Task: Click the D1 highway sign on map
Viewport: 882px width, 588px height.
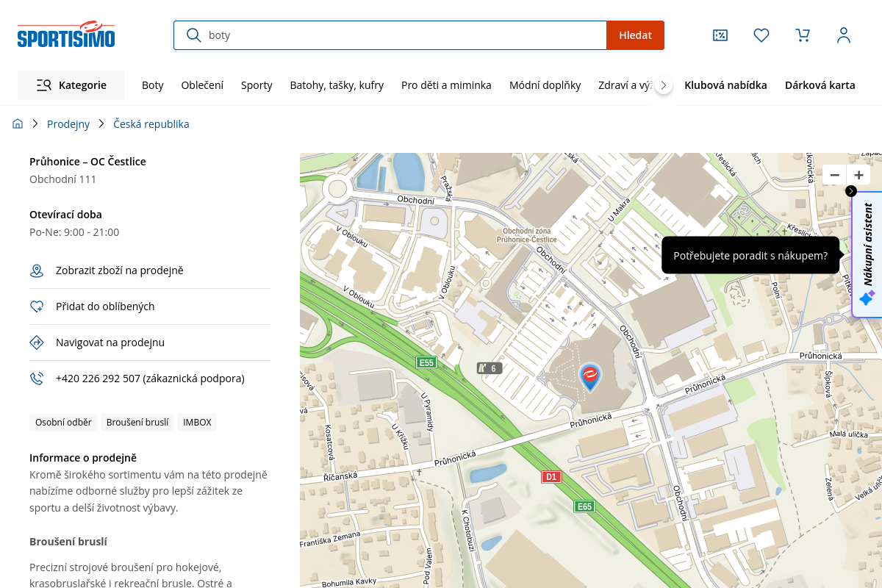Action: point(551,477)
